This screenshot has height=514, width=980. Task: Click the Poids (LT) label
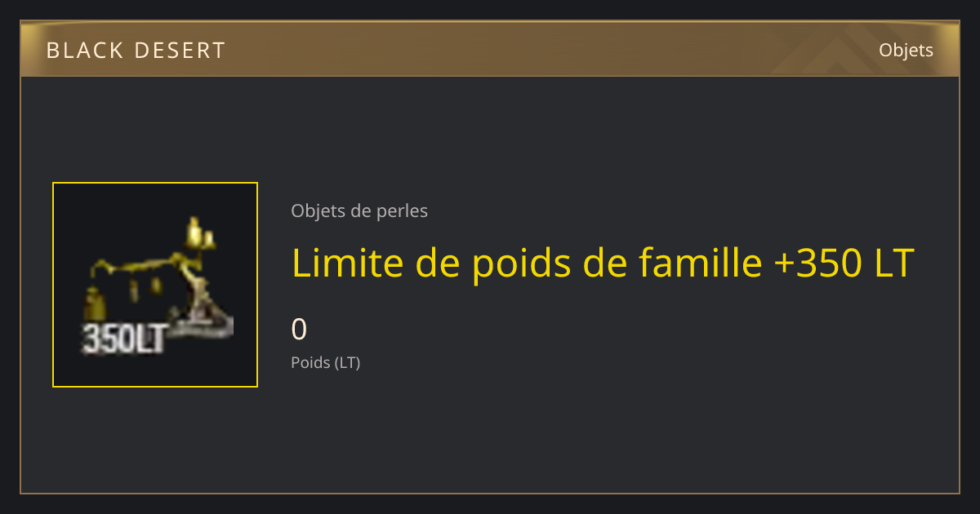point(325,362)
